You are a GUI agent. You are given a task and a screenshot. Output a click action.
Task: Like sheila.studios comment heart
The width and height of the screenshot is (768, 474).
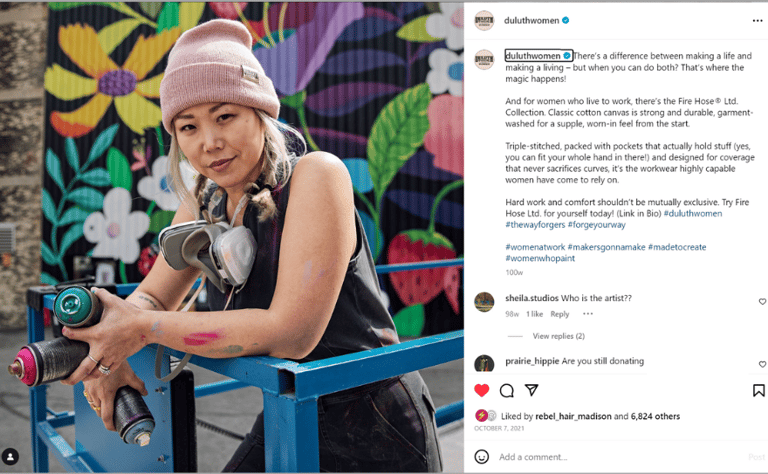(762, 301)
